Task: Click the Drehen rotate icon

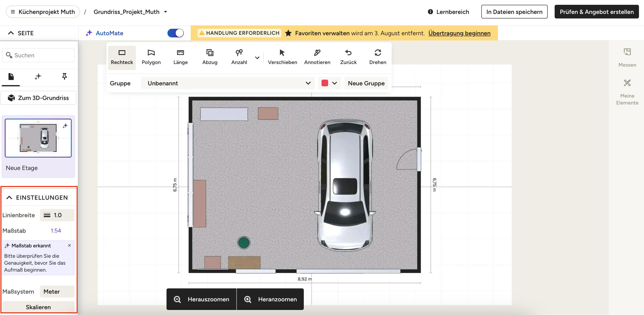Action: (x=378, y=57)
